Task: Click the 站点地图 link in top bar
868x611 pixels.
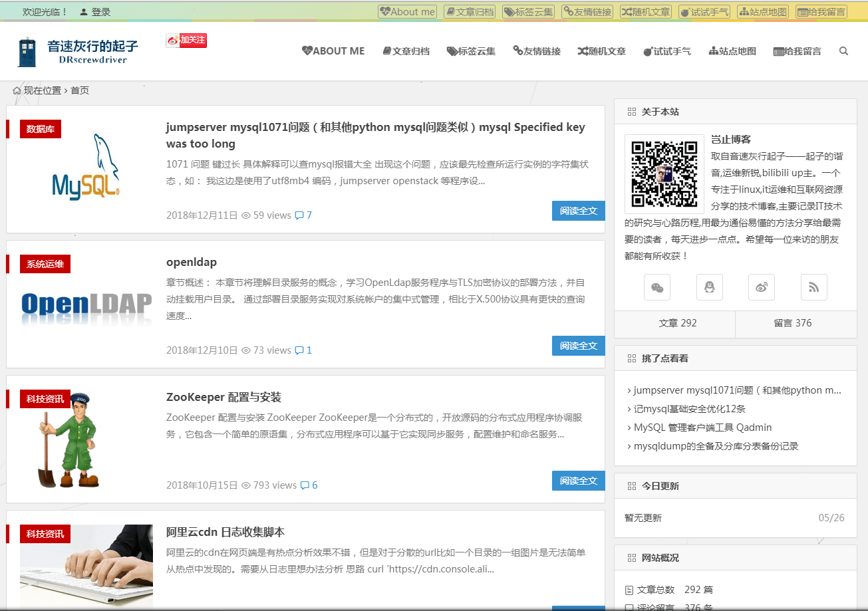Action: click(x=763, y=12)
